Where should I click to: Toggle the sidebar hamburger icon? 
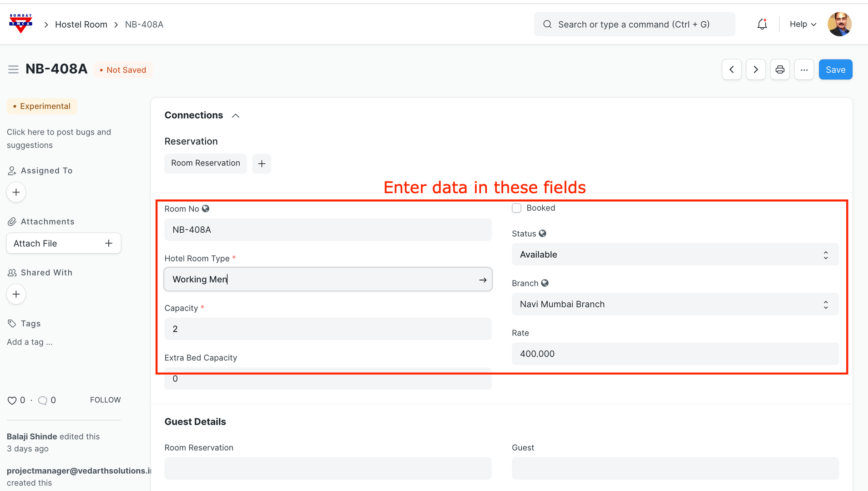(13, 70)
